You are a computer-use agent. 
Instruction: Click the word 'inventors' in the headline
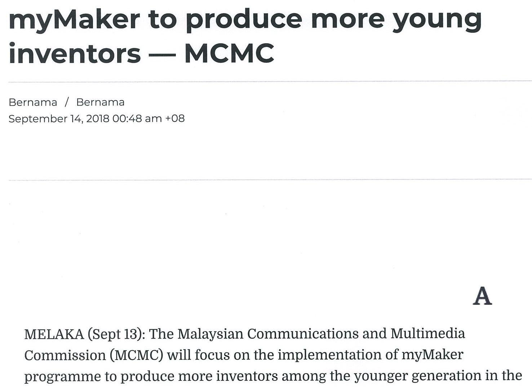pyautogui.click(x=75, y=54)
